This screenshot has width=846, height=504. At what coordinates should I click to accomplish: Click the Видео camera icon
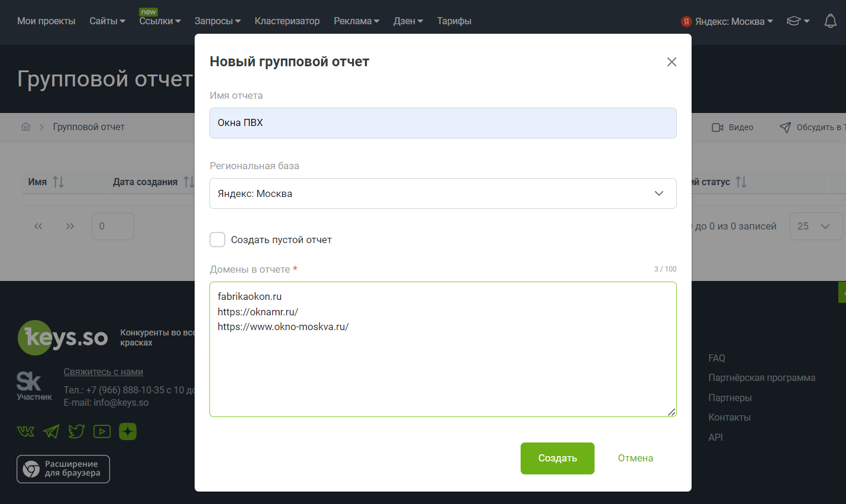[718, 127]
